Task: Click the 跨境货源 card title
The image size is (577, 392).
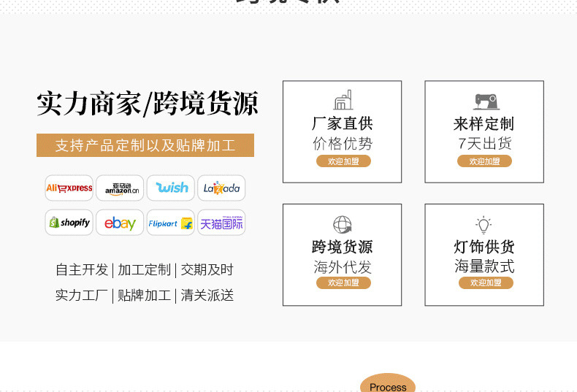Action: tap(343, 247)
